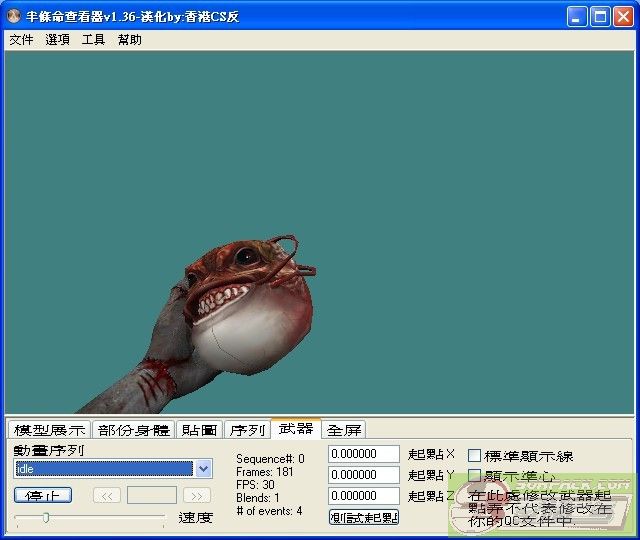Expand the idle animation sequence dropdown
This screenshot has width=640, height=540.
click(x=204, y=469)
